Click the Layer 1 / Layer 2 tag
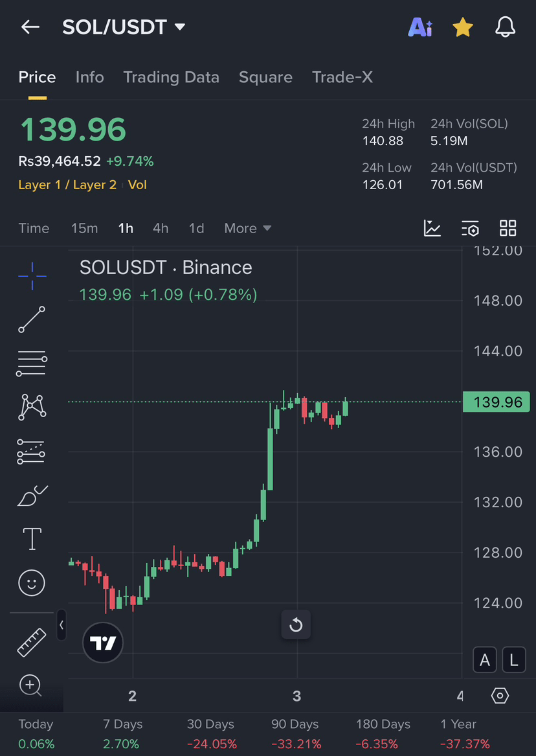This screenshot has height=756, width=536. (x=67, y=185)
